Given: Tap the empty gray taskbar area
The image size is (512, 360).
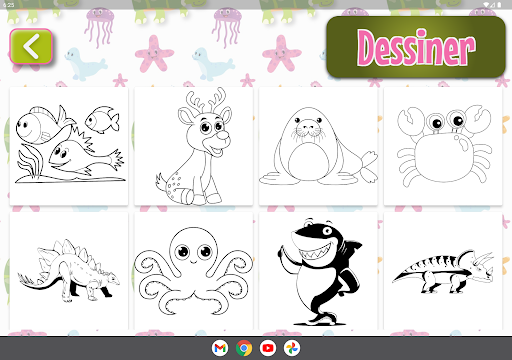Looking at the screenshot, I should (x=100, y=348).
